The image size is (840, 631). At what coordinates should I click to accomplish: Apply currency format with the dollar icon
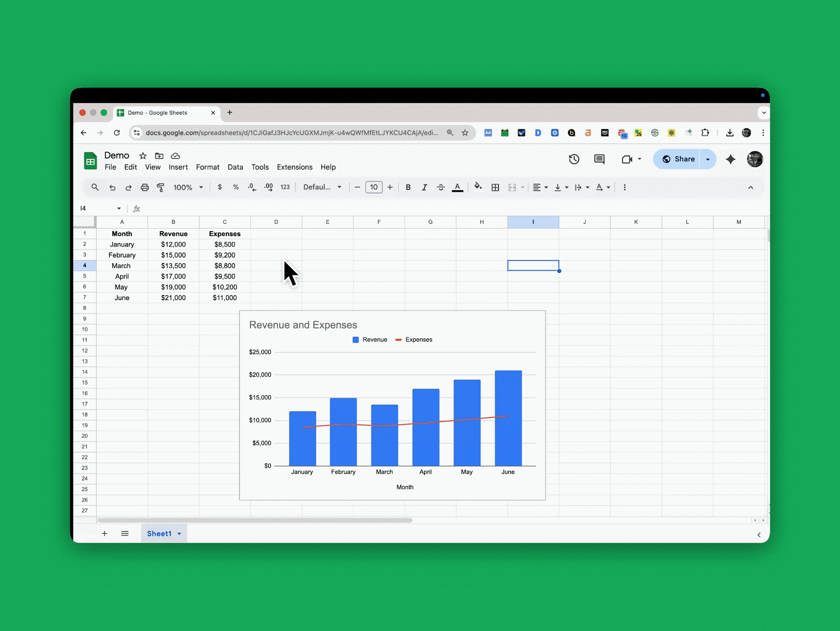coord(220,187)
